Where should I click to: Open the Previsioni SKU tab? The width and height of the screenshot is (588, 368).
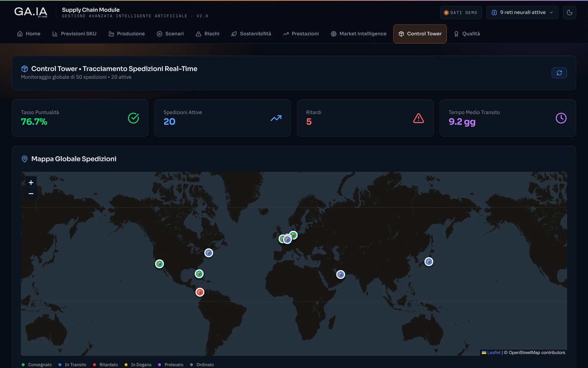click(74, 34)
